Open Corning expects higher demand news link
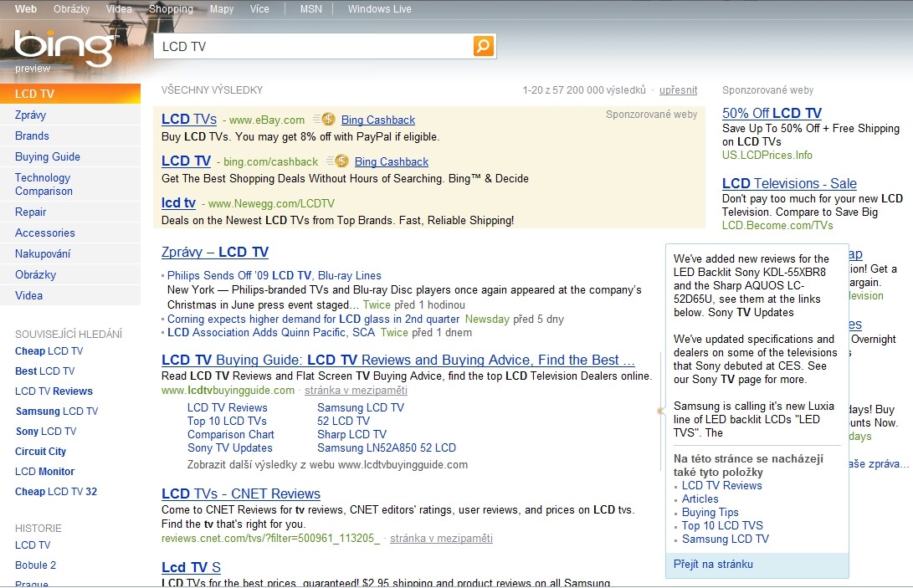 coord(313,319)
